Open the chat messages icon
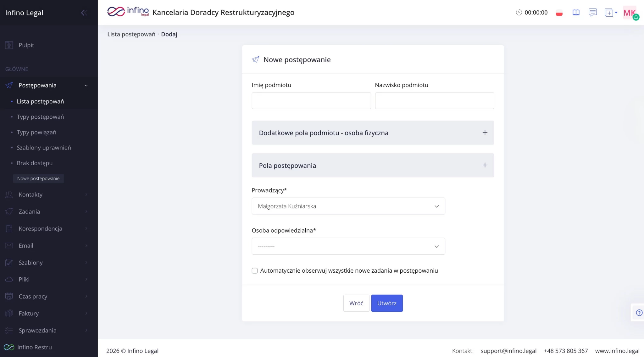The width and height of the screenshot is (644, 357). click(x=592, y=13)
